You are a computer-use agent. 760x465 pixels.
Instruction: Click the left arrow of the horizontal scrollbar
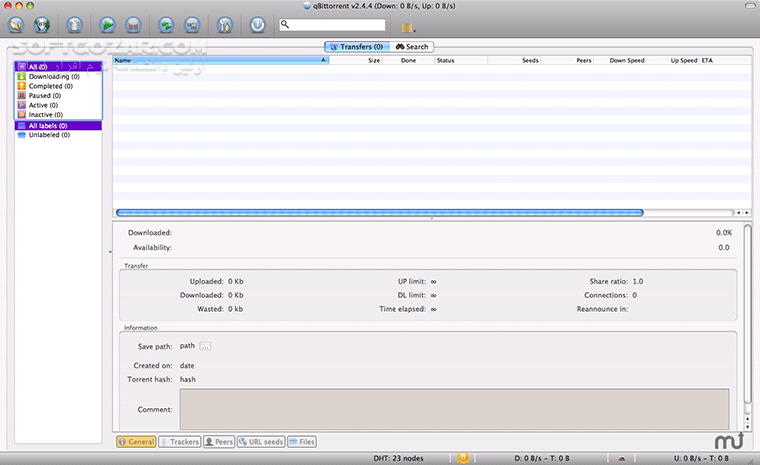pos(739,212)
